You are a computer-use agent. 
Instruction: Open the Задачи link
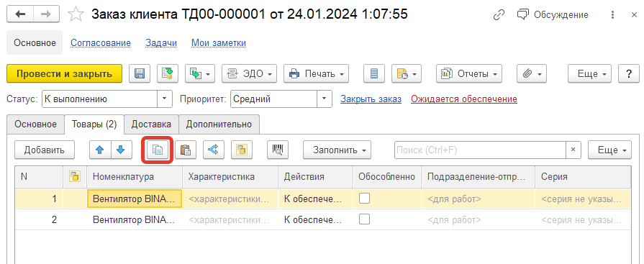[161, 42]
